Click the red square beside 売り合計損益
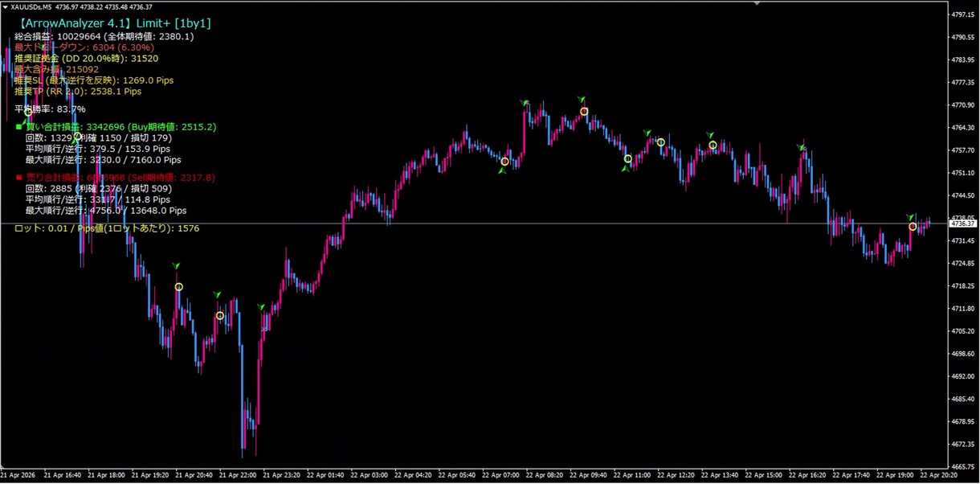Image resolution: width=980 pixels, height=484 pixels. 19,178
